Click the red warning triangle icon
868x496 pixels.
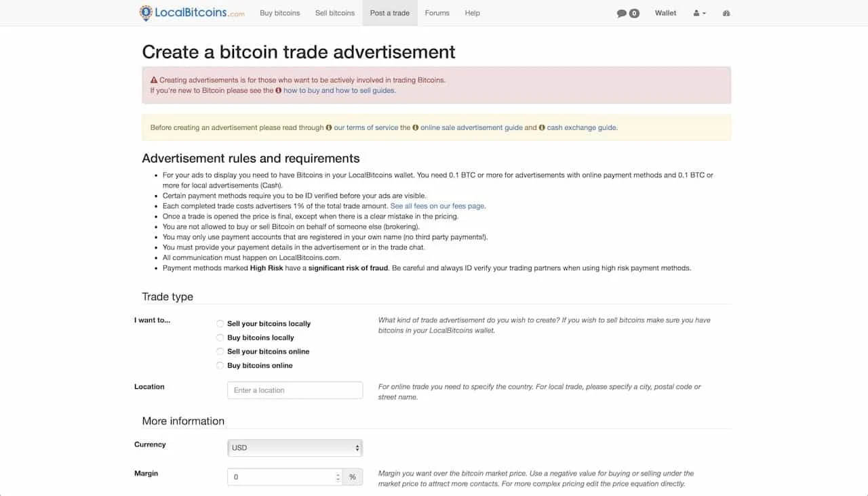tap(154, 80)
